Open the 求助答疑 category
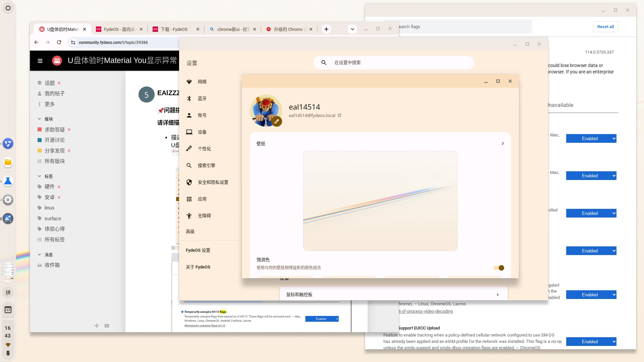 55,130
